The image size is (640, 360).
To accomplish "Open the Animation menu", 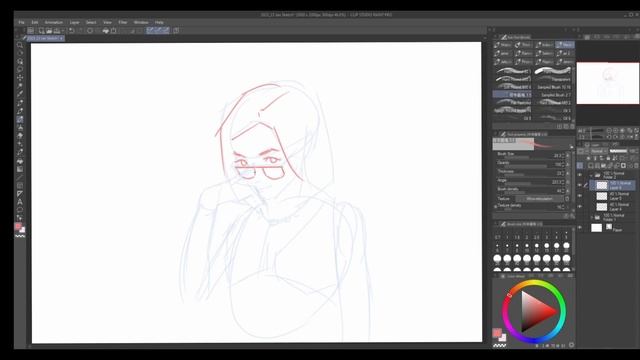I will 54,22.
